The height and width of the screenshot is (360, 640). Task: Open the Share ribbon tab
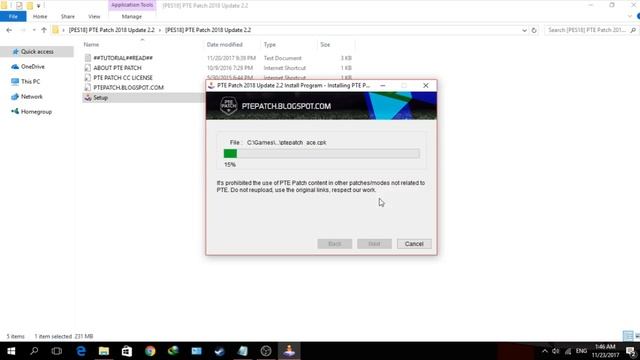[68, 16]
